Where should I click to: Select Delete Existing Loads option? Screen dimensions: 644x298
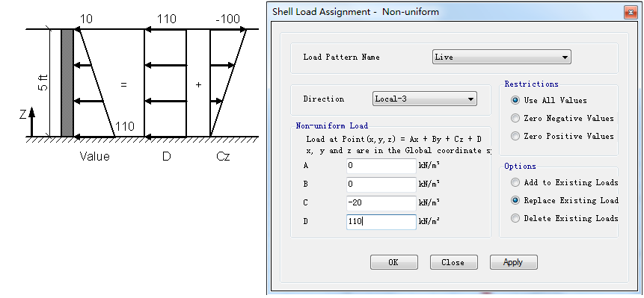[515, 219]
